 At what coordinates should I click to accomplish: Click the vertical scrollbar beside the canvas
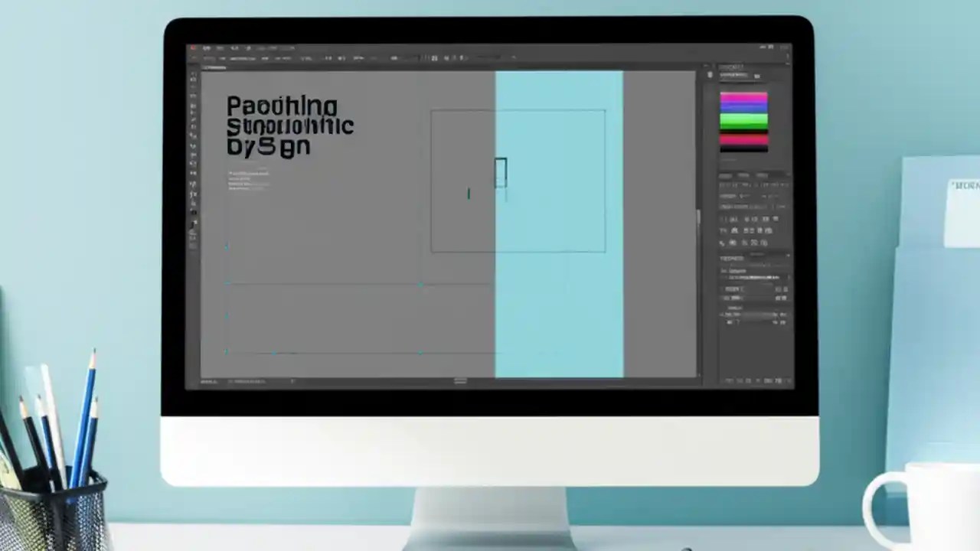(x=698, y=214)
